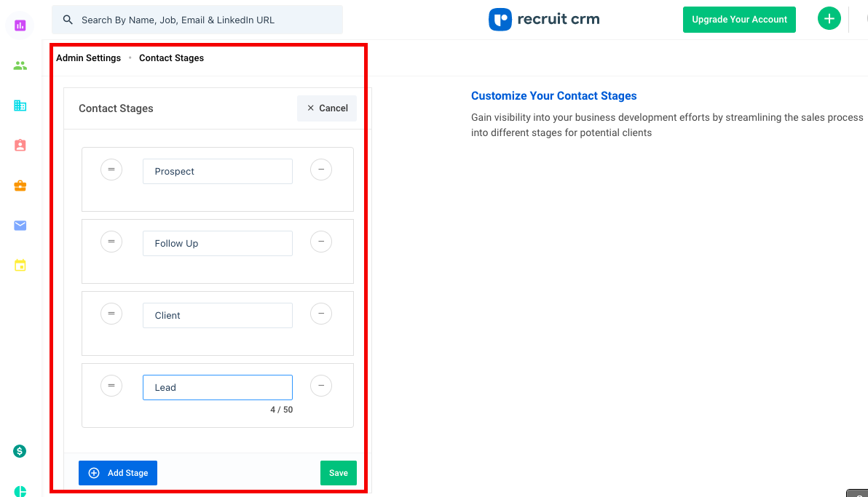Remove the Follow Up stage
This screenshot has height=497, width=868.
[x=321, y=242]
